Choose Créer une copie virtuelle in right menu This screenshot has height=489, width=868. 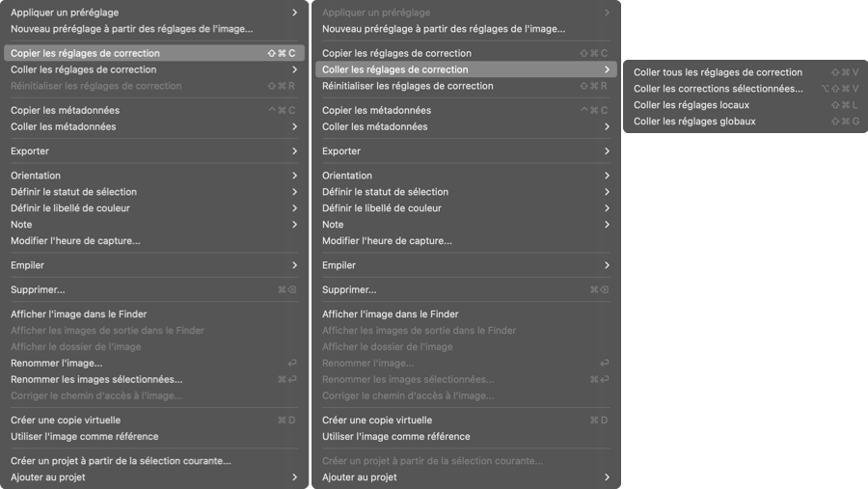click(x=466, y=420)
